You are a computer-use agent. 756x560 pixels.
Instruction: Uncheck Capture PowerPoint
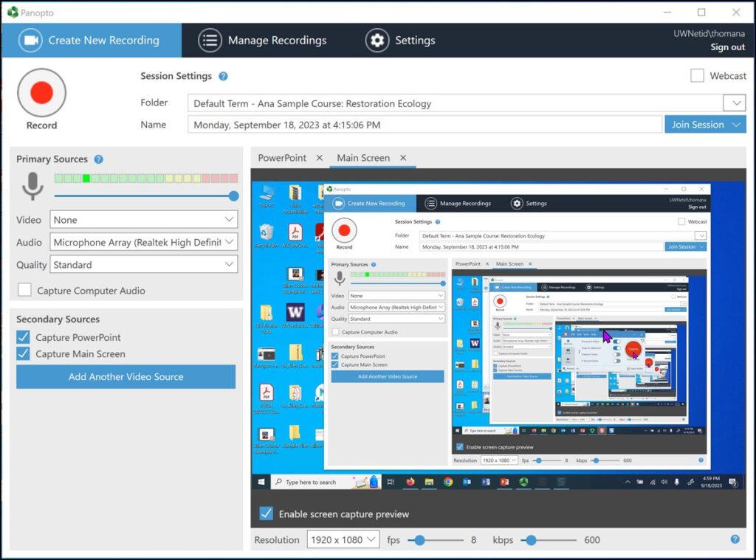point(23,337)
